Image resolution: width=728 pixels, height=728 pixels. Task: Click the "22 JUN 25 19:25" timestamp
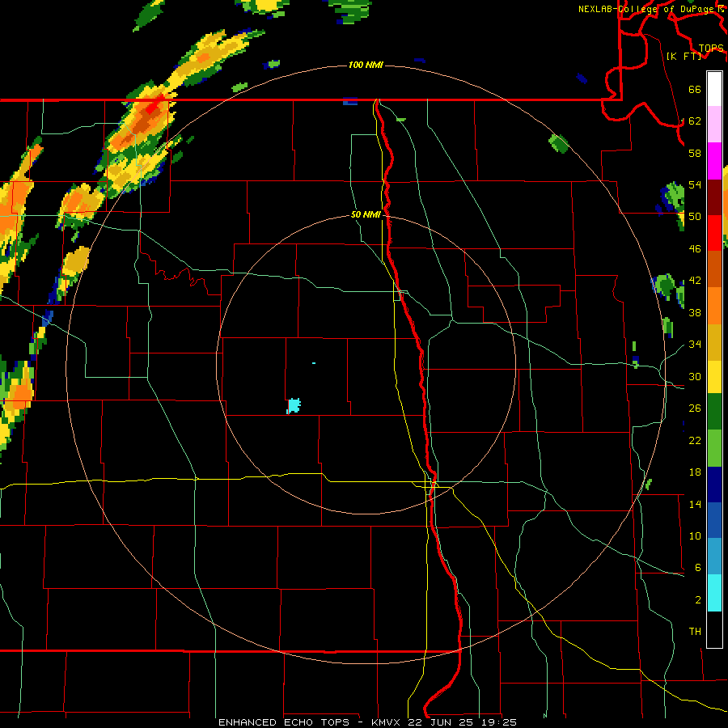tap(462, 722)
